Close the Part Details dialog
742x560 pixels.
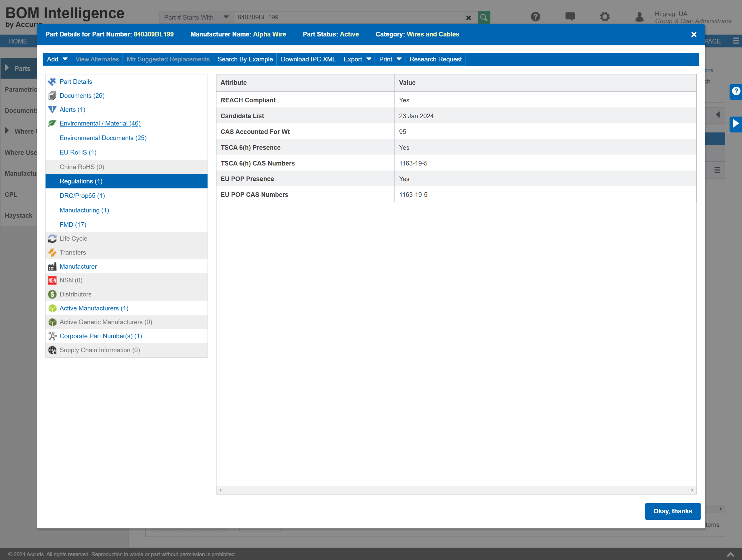(x=694, y=34)
